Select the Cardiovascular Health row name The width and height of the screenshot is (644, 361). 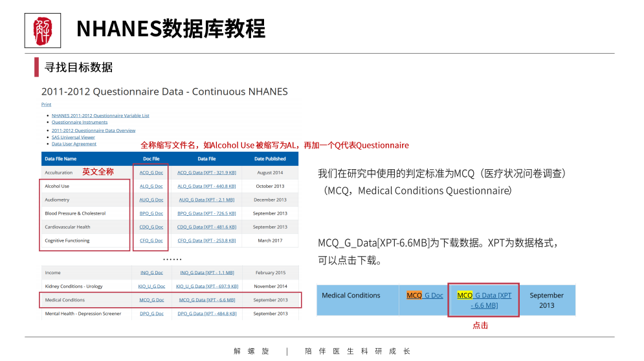(67, 227)
